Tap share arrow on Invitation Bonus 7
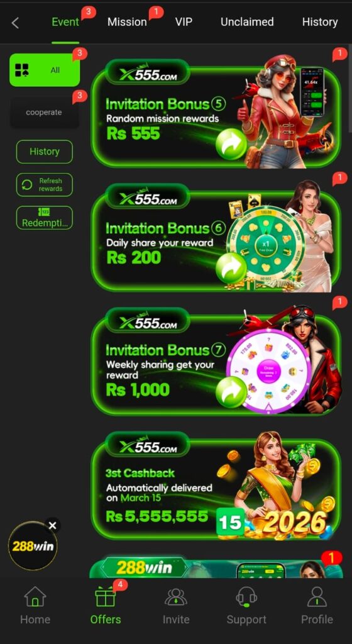Viewport: 352px width, 644px height. 231,392
